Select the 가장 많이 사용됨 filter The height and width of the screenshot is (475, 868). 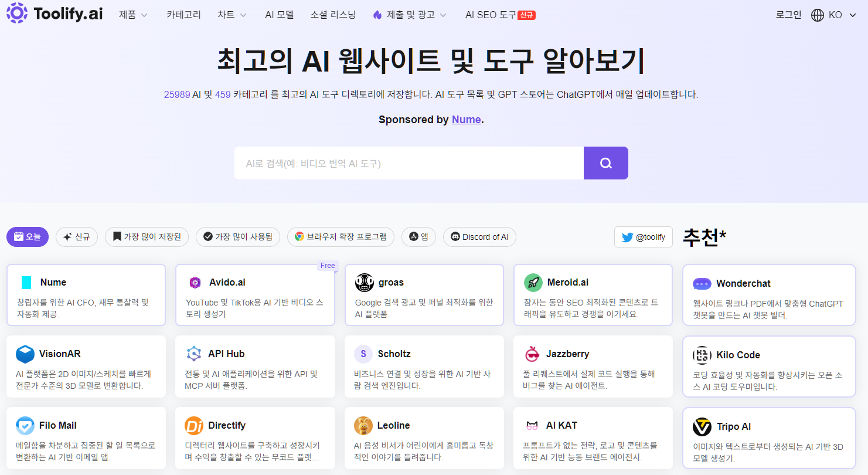point(238,237)
